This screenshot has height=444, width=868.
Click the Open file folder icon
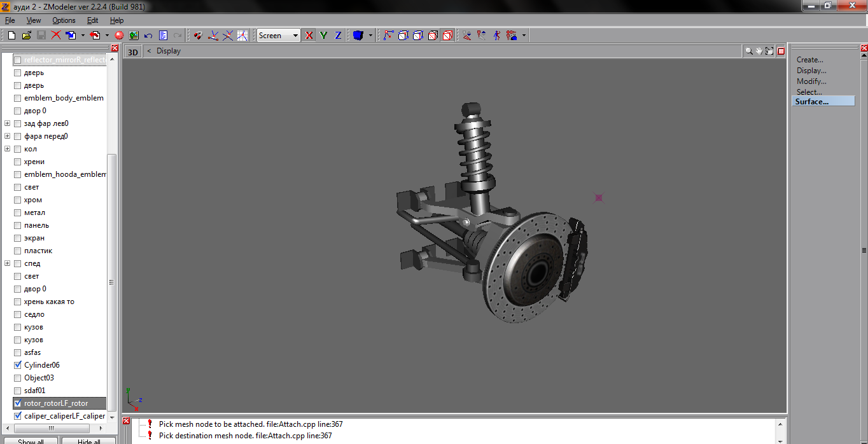click(x=26, y=36)
